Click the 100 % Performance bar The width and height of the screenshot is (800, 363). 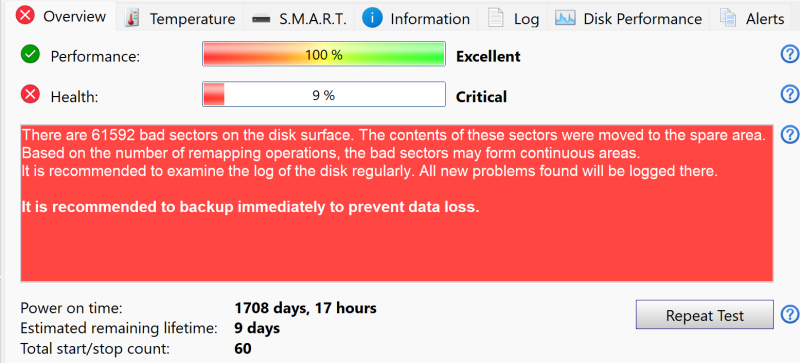point(324,54)
